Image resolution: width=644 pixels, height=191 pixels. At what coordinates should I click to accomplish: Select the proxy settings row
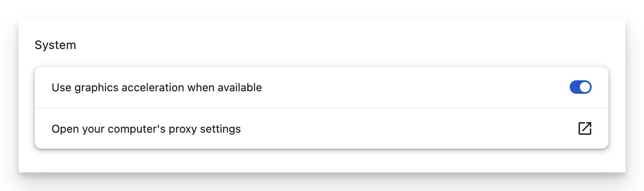[321, 128]
